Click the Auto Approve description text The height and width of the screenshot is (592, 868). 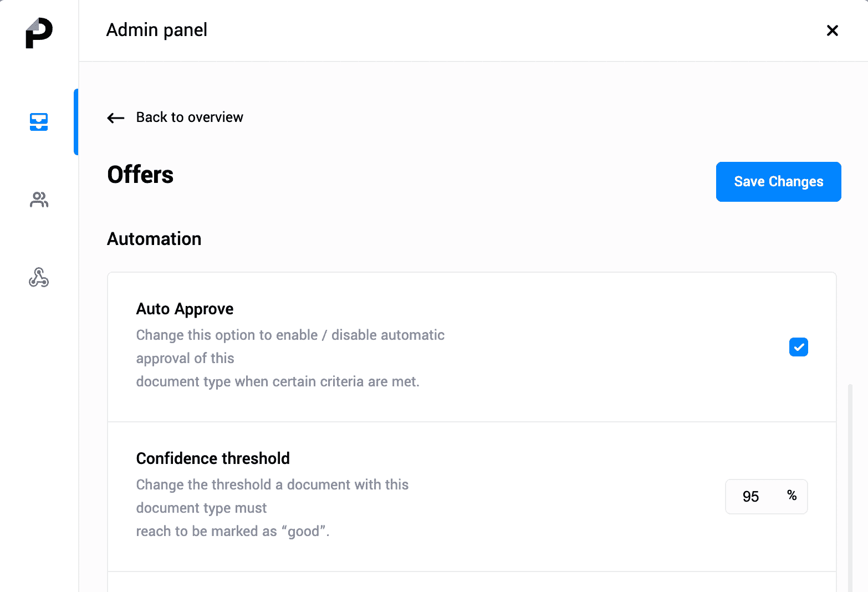pyautogui.click(x=290, y=358)
